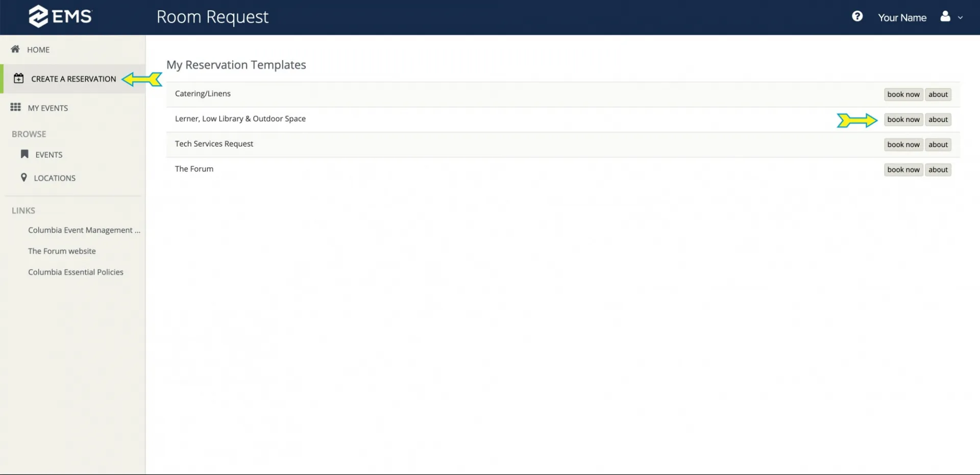This screenshot has height=475, width=980.
Task: Open Columbia Event Management link
Action: tap(84, 230)
